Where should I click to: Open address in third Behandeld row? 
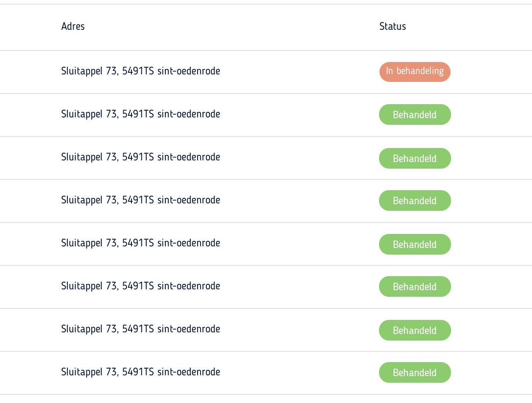point(141,200)
